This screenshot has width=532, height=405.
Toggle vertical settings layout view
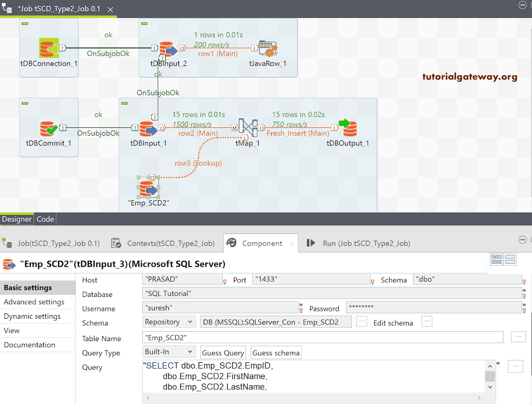tap(510, 259)
